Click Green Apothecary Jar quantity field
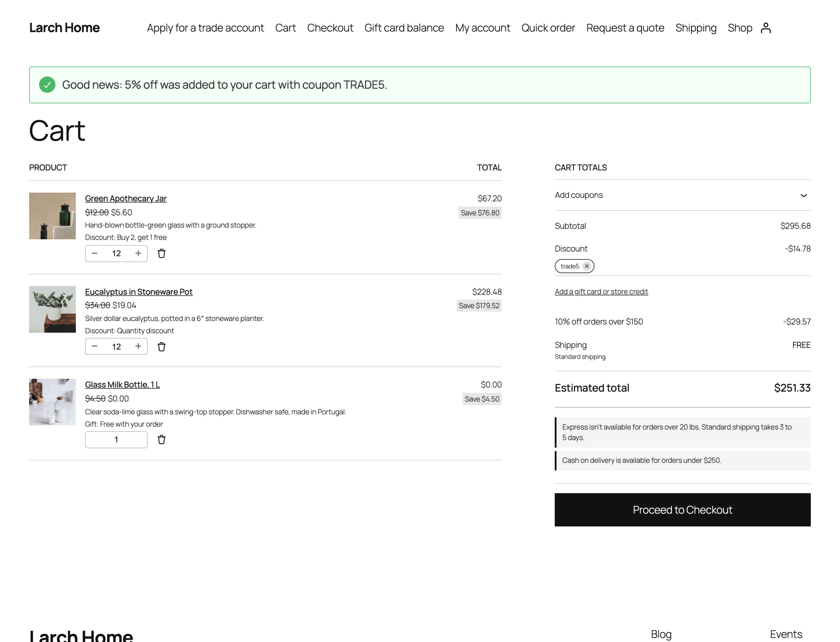This screenshot has height=642, width=840. (116, 253)
